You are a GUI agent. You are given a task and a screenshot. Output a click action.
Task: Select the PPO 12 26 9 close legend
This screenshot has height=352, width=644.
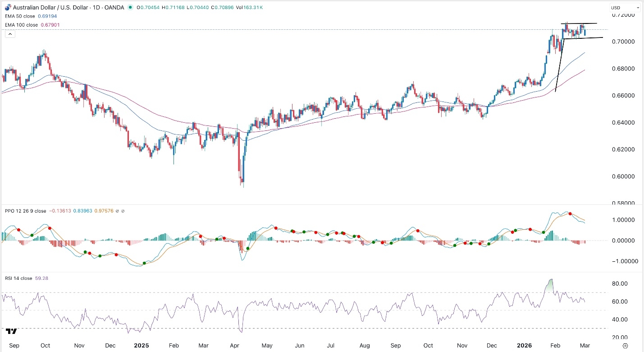point(25,211)
